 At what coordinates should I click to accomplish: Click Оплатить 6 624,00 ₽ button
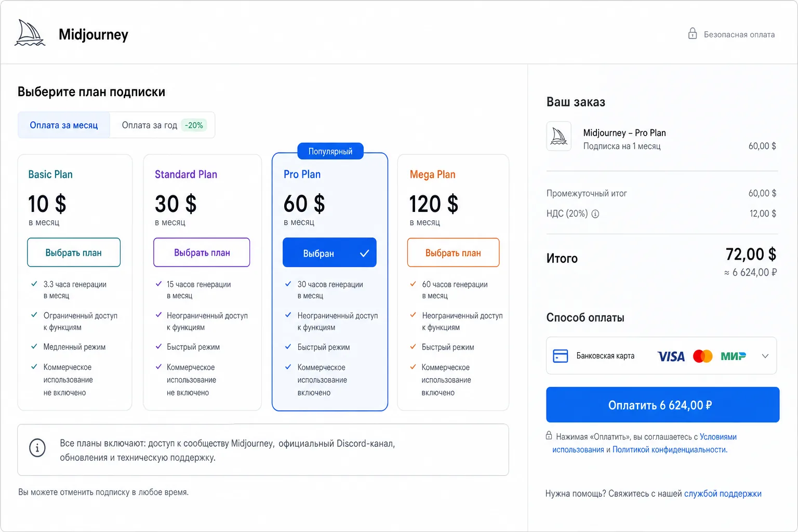click(x=662, y=405)
